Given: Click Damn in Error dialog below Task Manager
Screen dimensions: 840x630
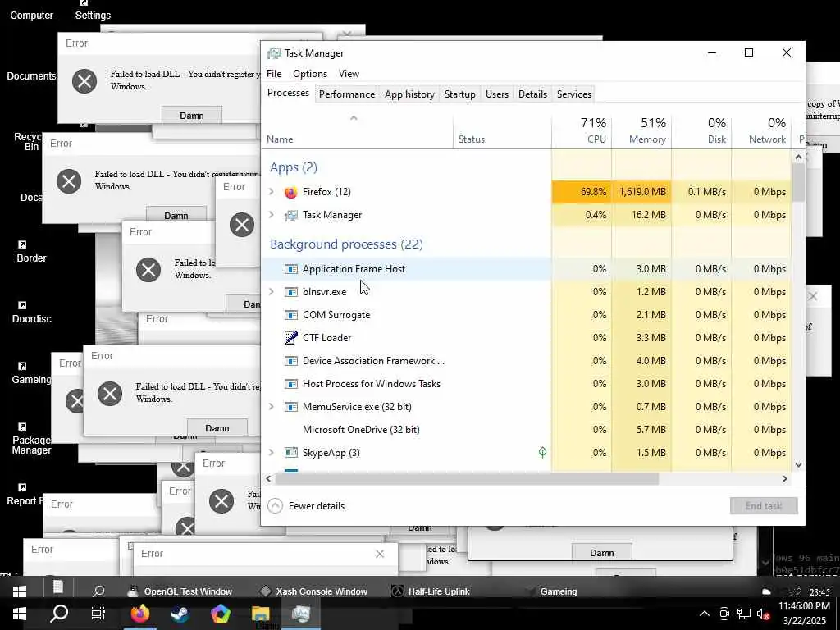Looking at the screenshot, I should pyautogui.click(x=601, y=552).
